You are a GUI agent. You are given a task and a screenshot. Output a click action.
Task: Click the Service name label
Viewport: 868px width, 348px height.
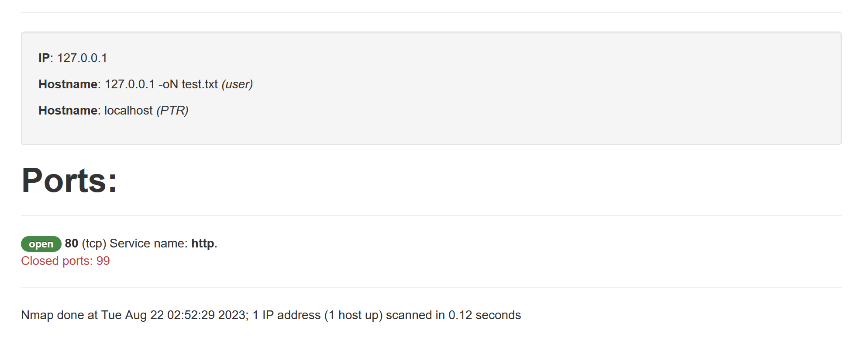tap(148, 244)
